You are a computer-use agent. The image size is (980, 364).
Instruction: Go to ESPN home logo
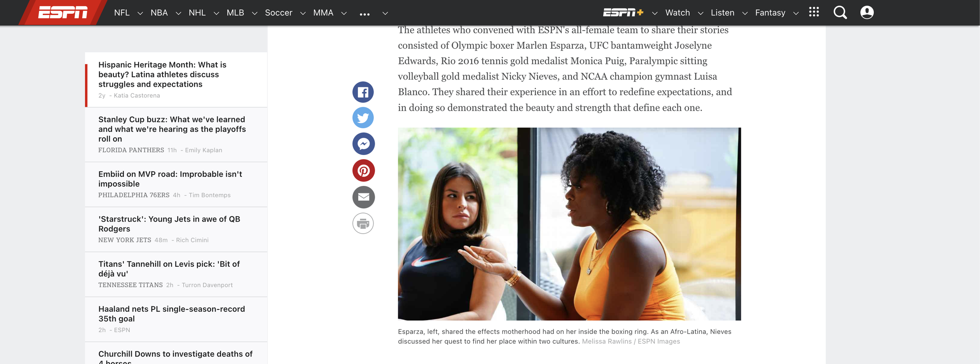point(63,13)
